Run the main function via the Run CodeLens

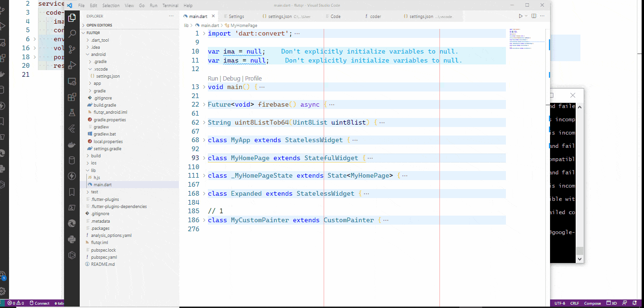[213, 78]
